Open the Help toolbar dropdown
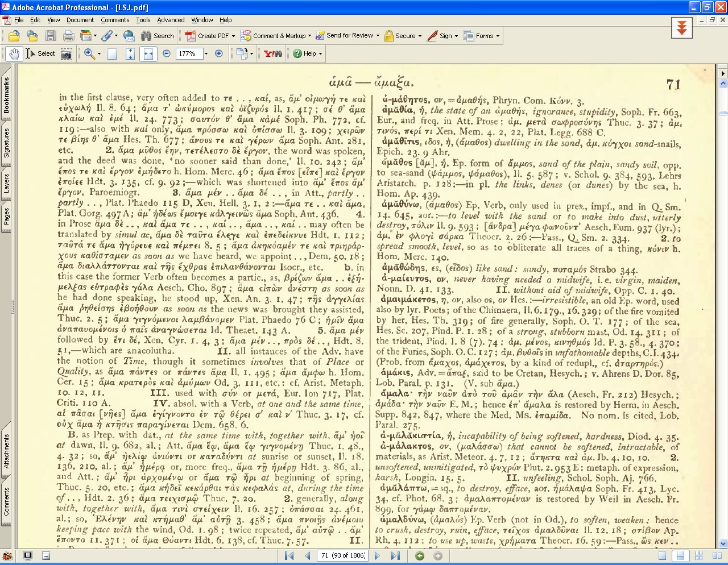The height and width of the screenshot is (565, 728). coord(320,53)
